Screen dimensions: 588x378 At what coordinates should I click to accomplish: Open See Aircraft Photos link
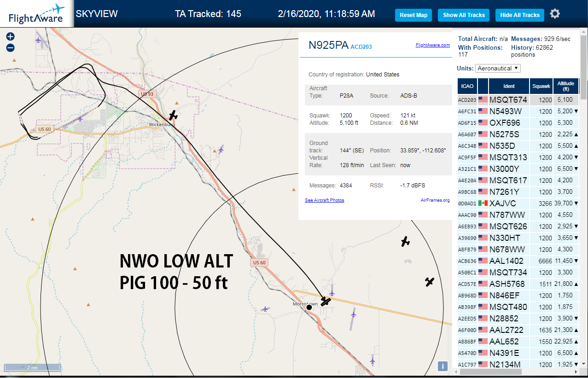(x=324, y=200)
